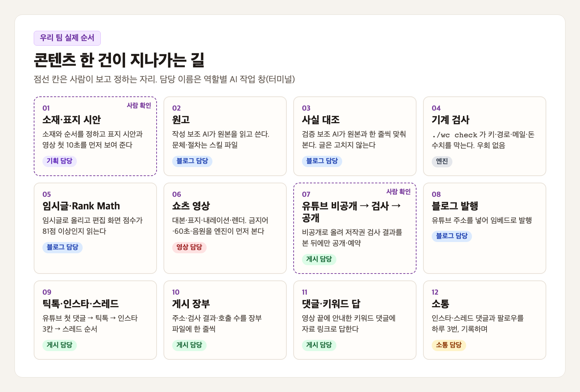Click step number '09'
This screenshot has width=580, height=392.
point(47,292)
